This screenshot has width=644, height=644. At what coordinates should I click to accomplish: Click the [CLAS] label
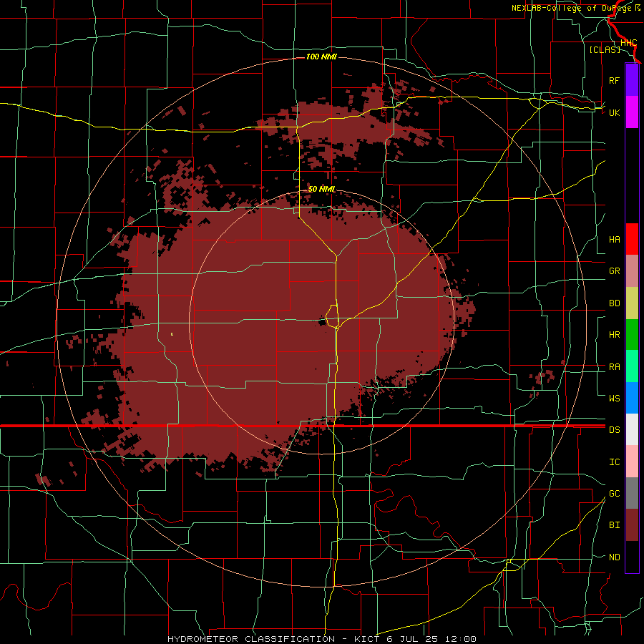coord(604,49)
